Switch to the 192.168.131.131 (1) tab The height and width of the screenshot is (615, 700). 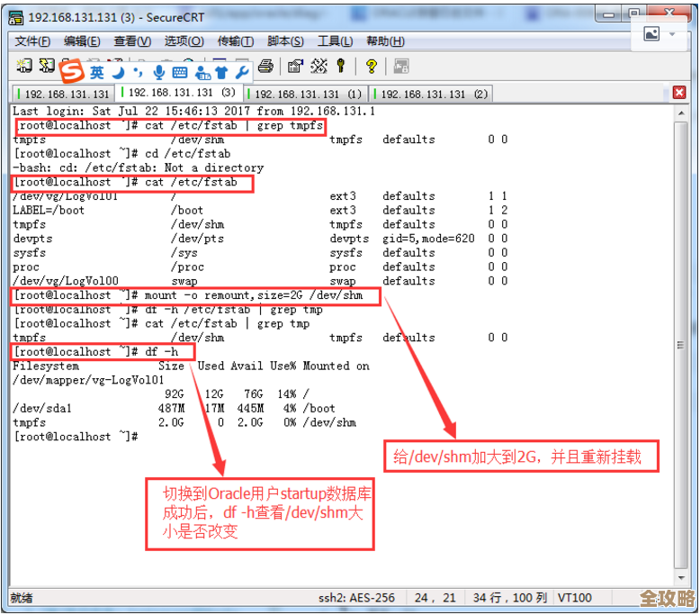307,94
